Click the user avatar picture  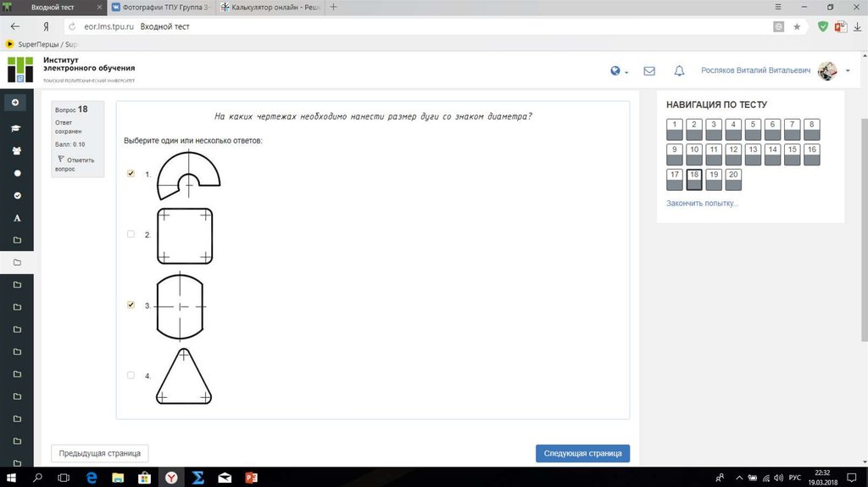[827, 71]
